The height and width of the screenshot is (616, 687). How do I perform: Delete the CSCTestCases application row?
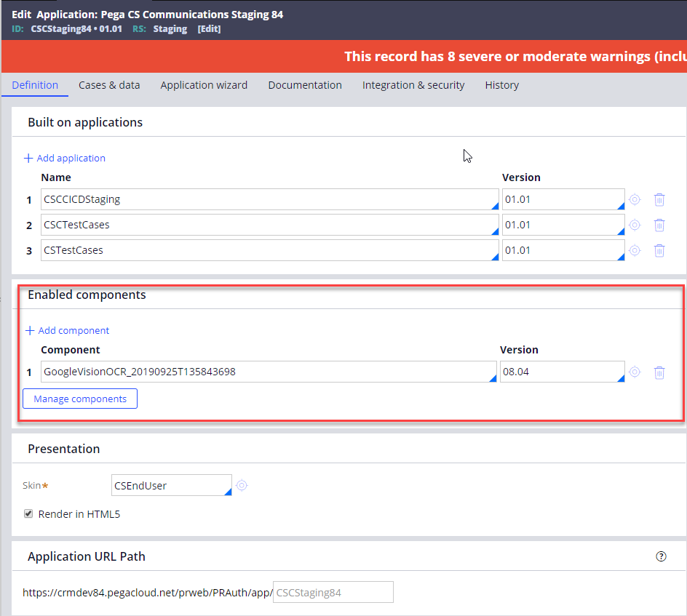[x=659, y=225]
